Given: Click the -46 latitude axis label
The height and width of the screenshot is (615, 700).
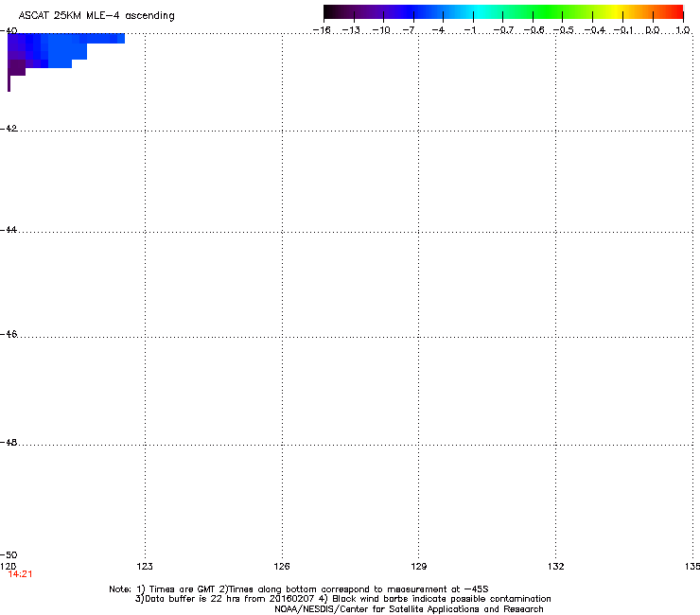Looking at the screenshot, I should tap(9, 334).
